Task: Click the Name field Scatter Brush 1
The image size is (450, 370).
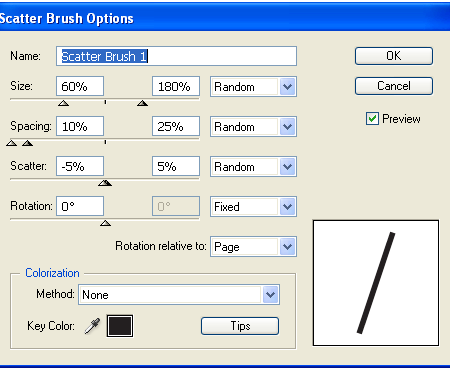Action: [x=176, y=56]
